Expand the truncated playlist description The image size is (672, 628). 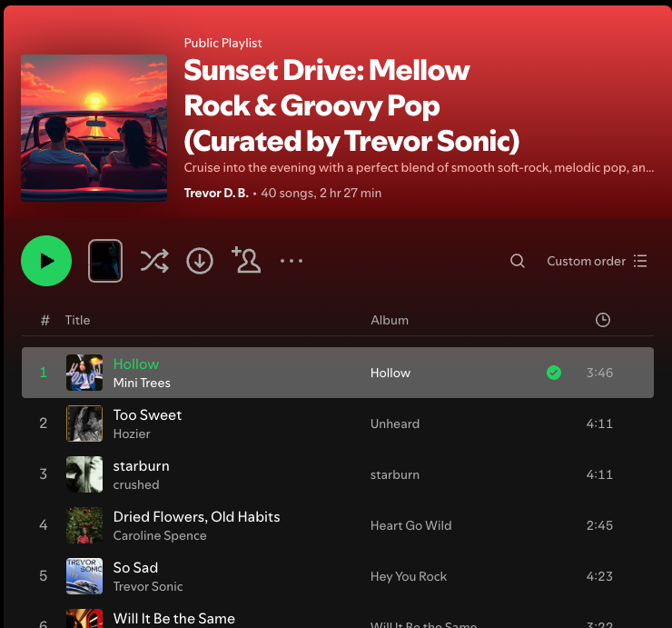click(419, 167)
